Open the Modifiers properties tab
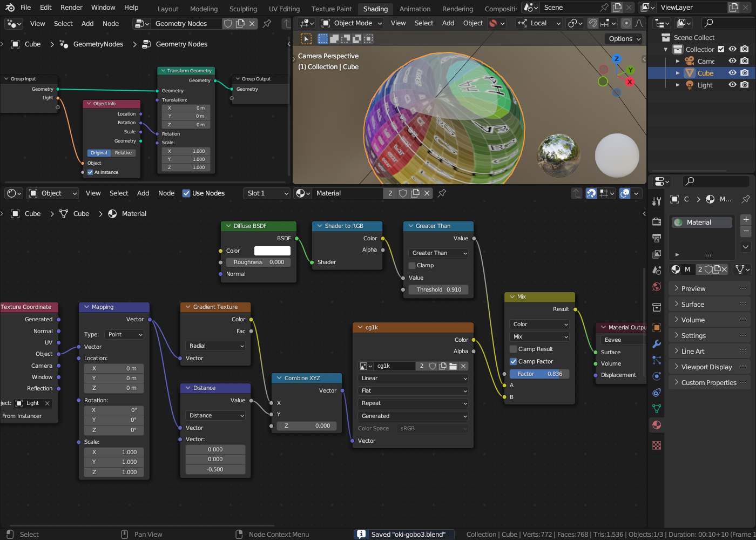This screenshot has width=756, height=540. 657,344
